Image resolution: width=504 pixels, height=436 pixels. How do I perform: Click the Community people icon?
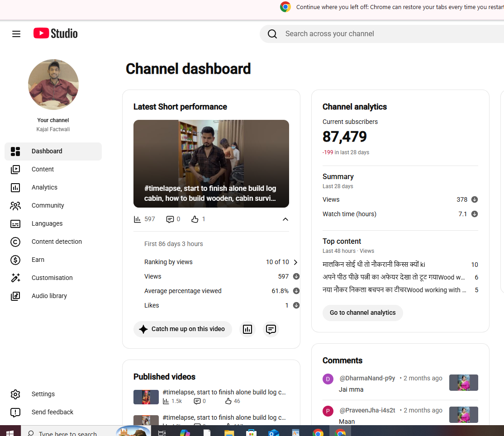[15, 206]
